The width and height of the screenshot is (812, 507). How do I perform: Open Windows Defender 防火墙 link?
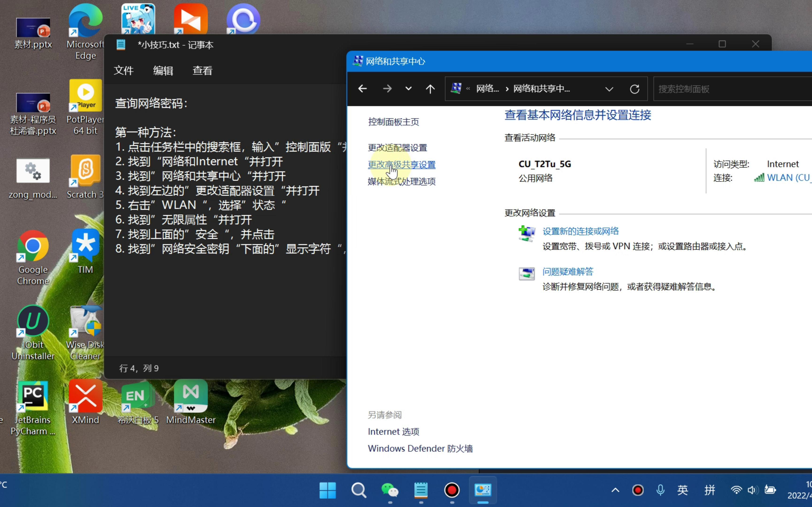pos(420,448)
